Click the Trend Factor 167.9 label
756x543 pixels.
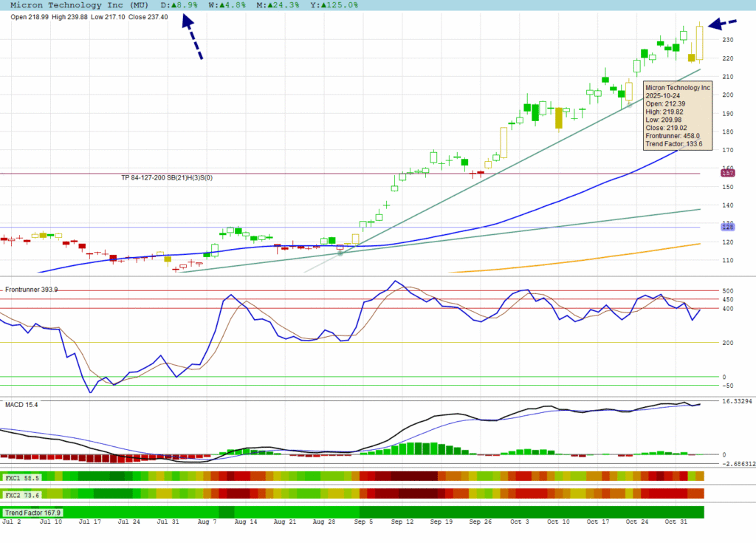click(x=33, y=512)
